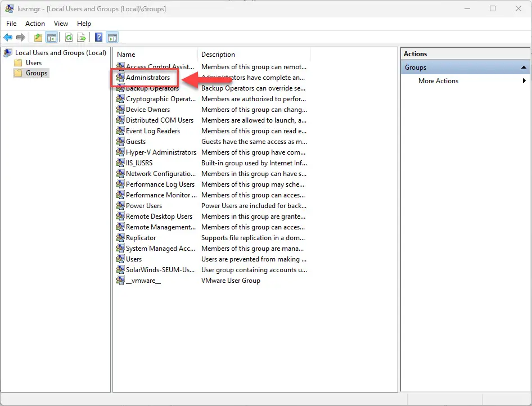Select the Cryptographic Operat... group row
The height and width of the screenshot is (406, 532).
click(160, 99)
